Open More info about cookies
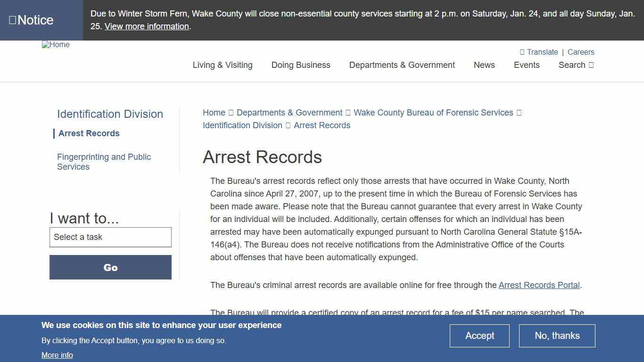 tap(57, 355)
